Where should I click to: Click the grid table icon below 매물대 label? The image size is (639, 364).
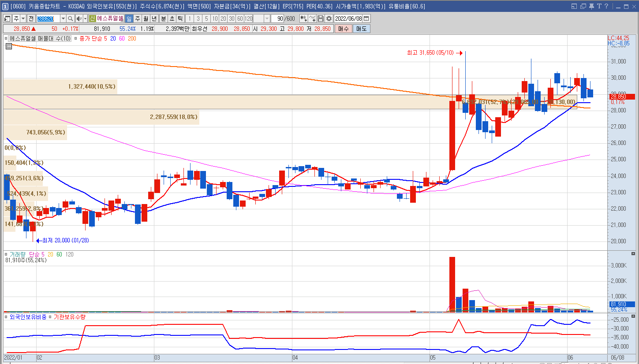8,46
